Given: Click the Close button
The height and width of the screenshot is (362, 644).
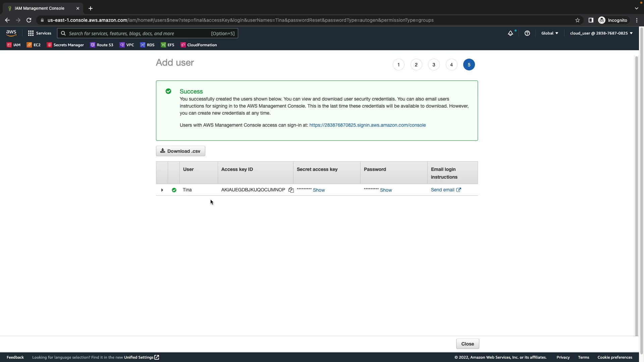Looking at the screenshot, I should click(467, 344).
